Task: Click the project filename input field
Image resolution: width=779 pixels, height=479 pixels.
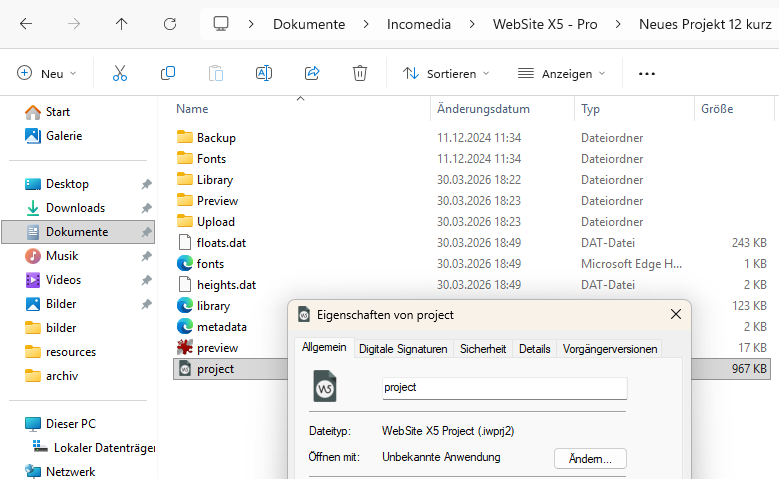Action: point(504,388)
